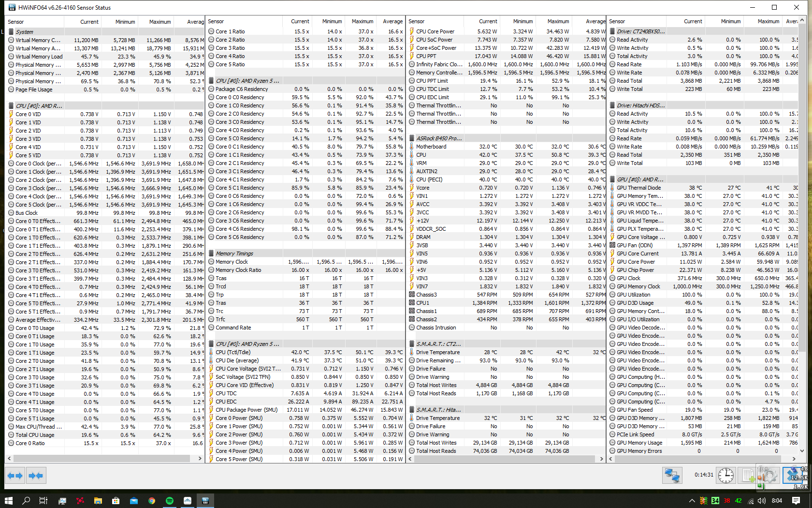Select the Package C6 Residency row
The width and height of the screenshot is (812, 508).
click(x=306, y=89)
